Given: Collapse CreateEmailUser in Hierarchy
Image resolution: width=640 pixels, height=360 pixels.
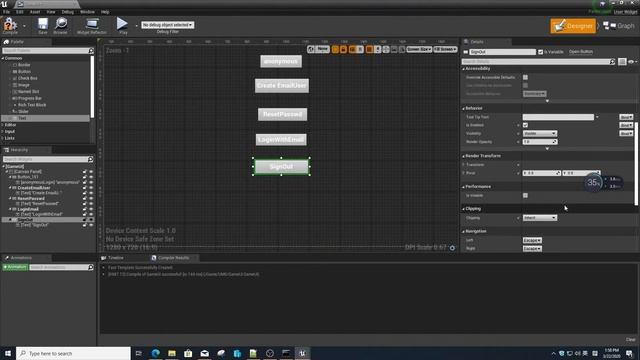Looking at the screenshot, I should pyautogui.click(x=10, y=188).
